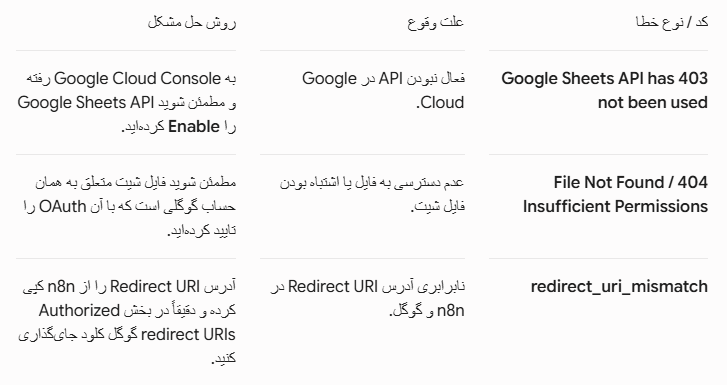Image resolution: width=727 pixels, height=385 pixels.
Task: Click the '404 File Not Found / Insufficient Permissions' cell
Action: [615, 194]
